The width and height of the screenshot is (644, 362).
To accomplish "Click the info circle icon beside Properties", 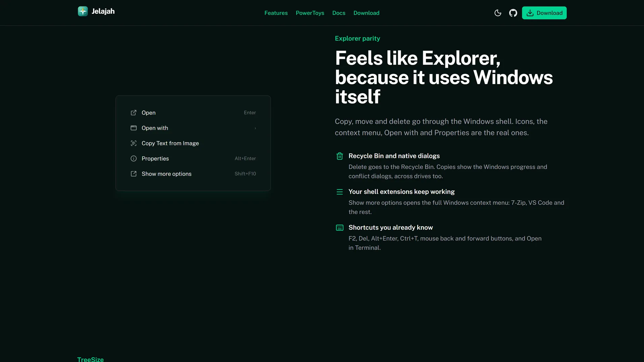I will (x=133, y=159).
